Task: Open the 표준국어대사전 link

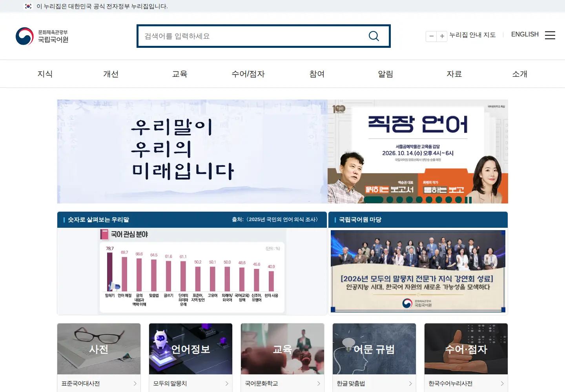Action: click(81, 383)
